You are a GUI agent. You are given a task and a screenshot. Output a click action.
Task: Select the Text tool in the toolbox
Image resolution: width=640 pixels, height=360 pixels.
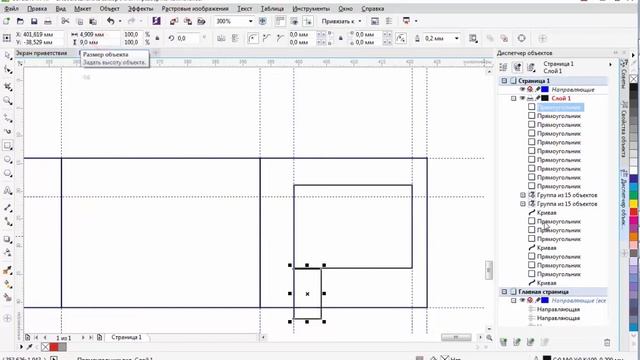point(7,191)
